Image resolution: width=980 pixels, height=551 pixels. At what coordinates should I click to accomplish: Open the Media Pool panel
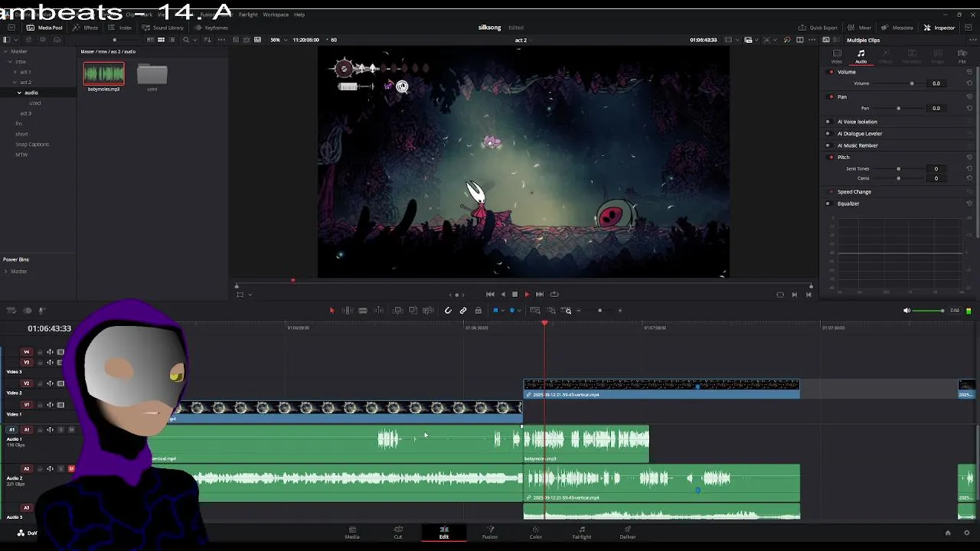point(44,28)
